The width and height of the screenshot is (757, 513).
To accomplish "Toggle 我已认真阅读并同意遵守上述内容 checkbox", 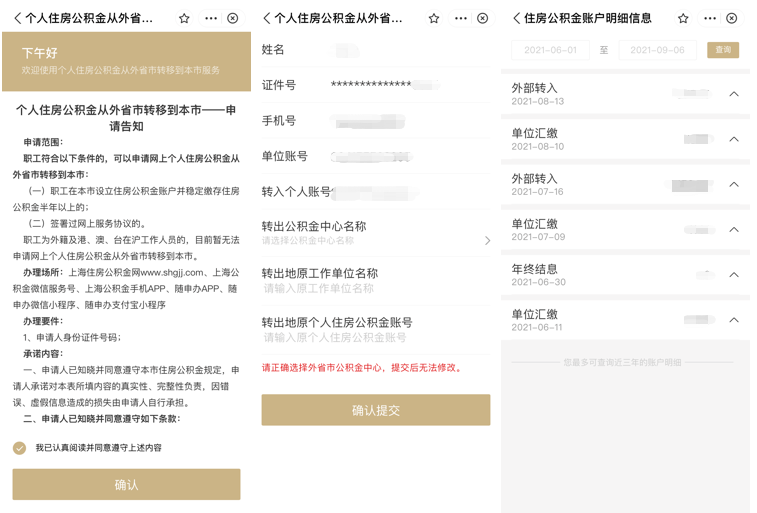I will tap(19, 448).
